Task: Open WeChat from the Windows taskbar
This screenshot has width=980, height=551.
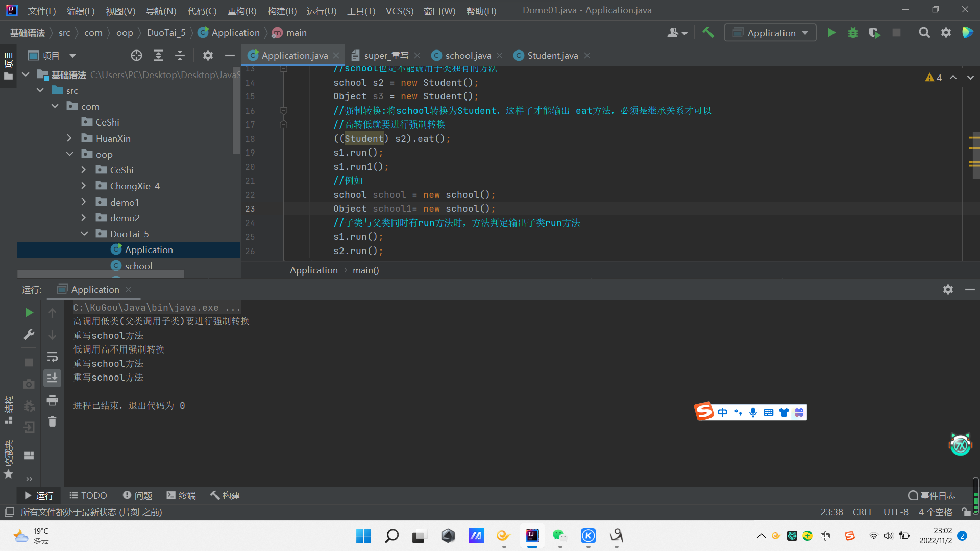Action: pos(559,535)
